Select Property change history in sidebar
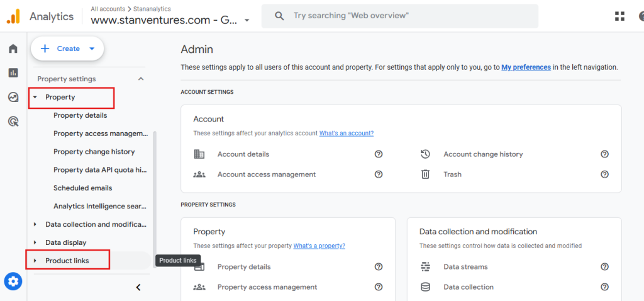This screenshot has width=644, height=301. pos(94,152)
